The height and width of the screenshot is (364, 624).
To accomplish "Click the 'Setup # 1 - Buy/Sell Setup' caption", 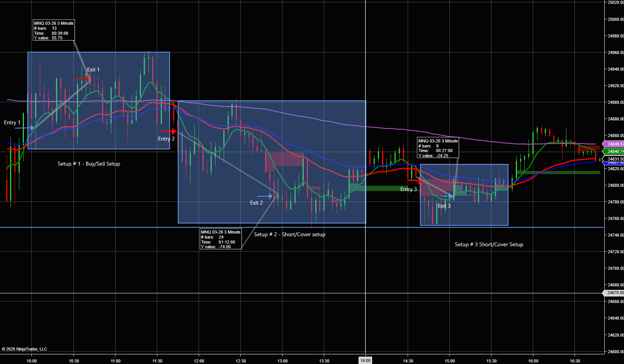I will pyautogui.click(x=89, y=164).
